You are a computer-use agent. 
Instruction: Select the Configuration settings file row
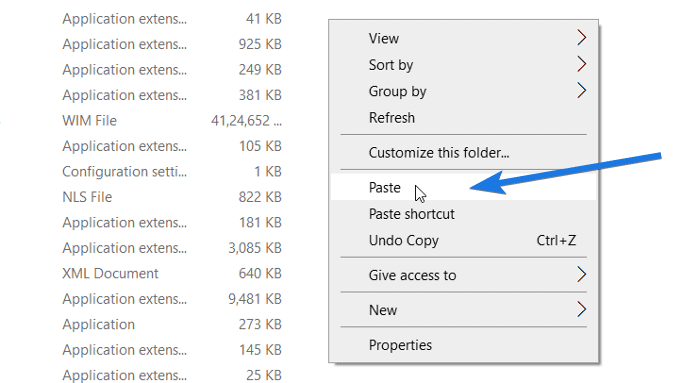[172, 171]
